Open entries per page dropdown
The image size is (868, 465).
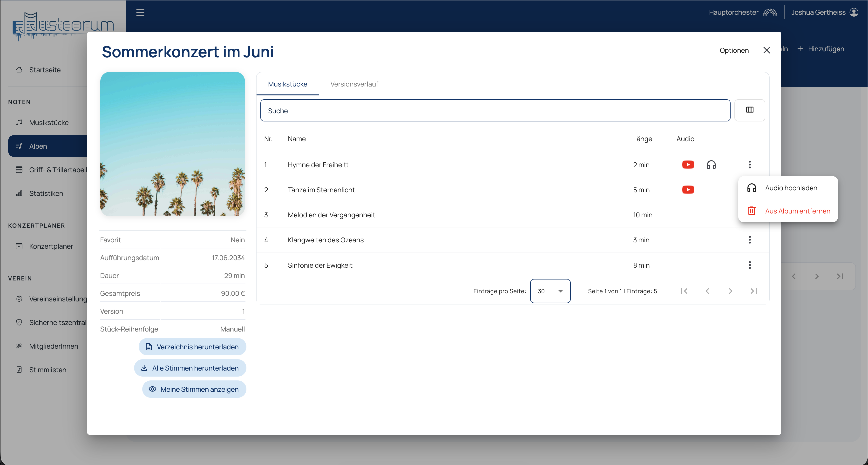(550, 291)
